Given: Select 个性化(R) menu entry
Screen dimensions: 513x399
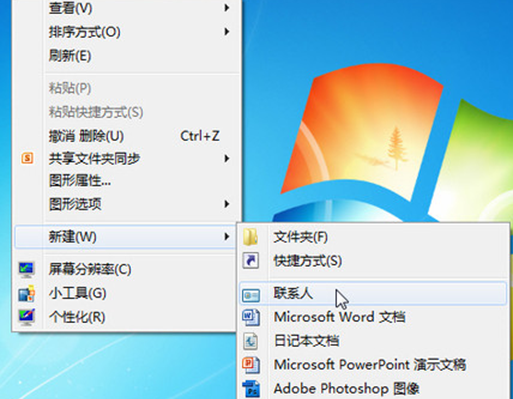Looking at the screenshot, I should point(126,317).
